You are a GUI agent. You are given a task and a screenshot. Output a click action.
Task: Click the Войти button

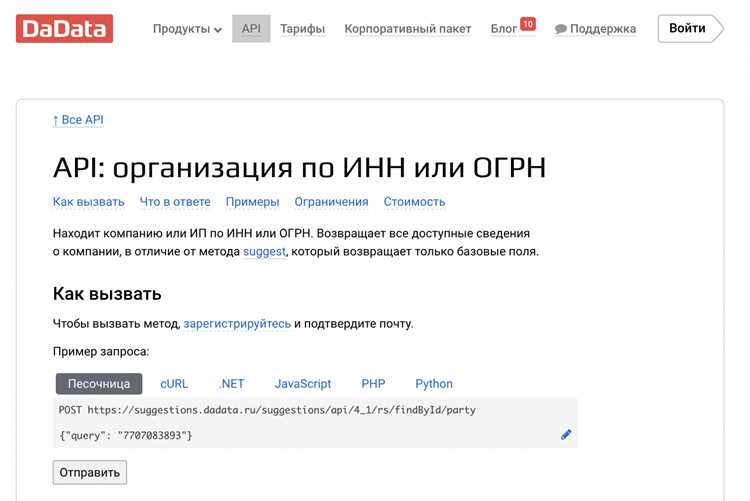[690, 29]
